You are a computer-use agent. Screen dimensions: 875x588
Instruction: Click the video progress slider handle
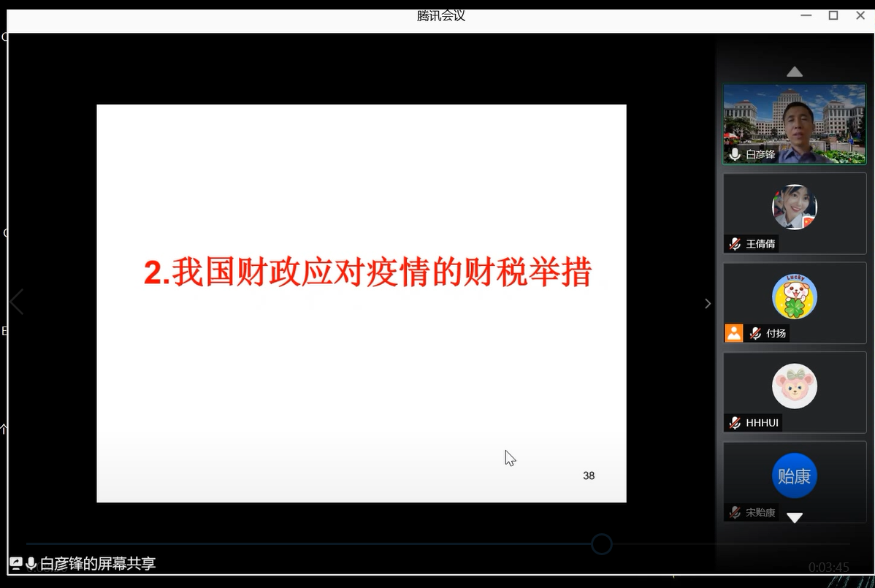click(602, 544)
